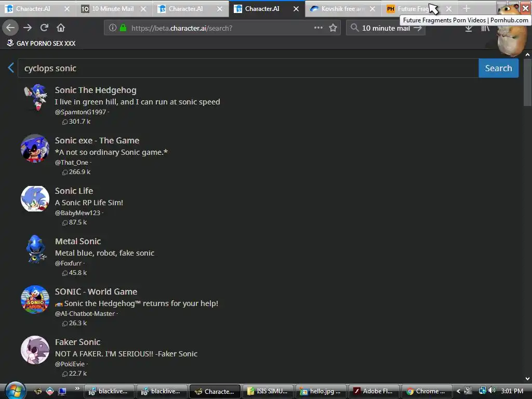Open the Metal Sonic avatar image
Image resolution: width=532 pixels, height=399 pixels.
click(35, 249)
